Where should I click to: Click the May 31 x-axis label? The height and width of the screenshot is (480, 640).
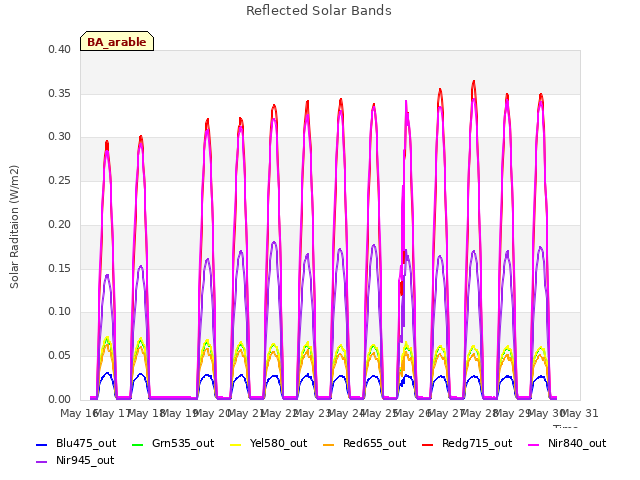point(580,413)
